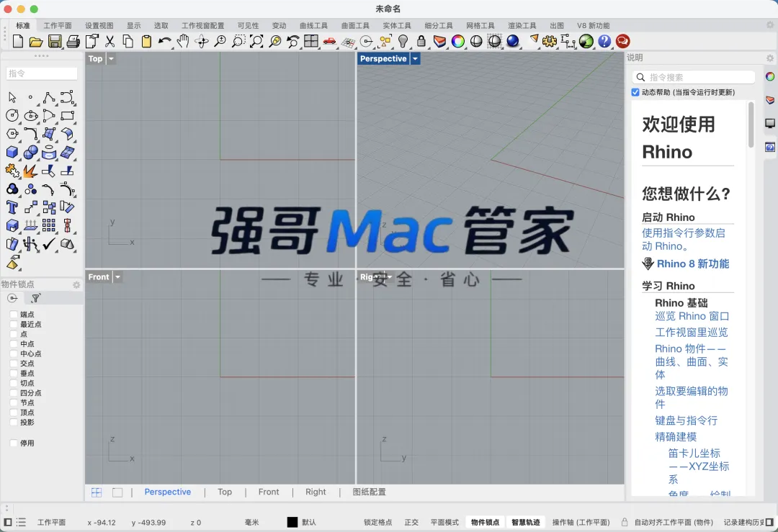The width and height of the screenshot is (778, 532).
Task: Open the Perspective viewport dropdown arrow
Action: click(x=416, y=58)
